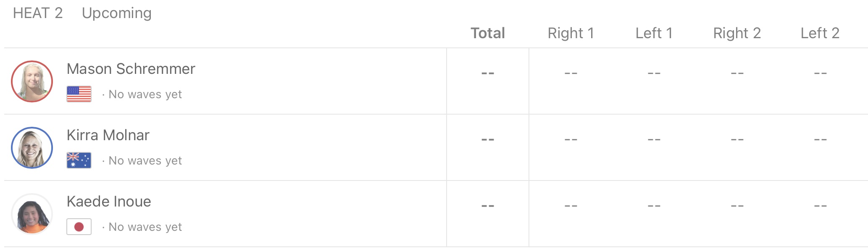This screenshot has height=251, width=868.
Task: Click the Upcoming heat status
Action: tap(116, 13)
